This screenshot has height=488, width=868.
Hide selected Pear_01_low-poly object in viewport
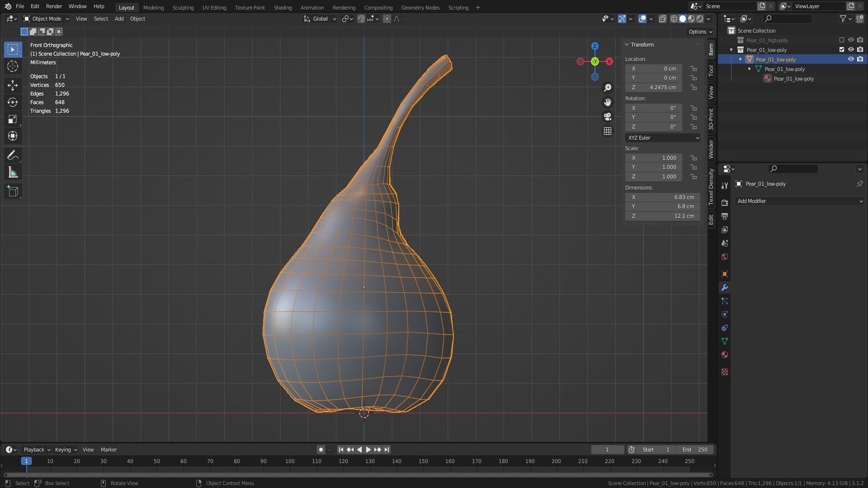click(851, 59)
